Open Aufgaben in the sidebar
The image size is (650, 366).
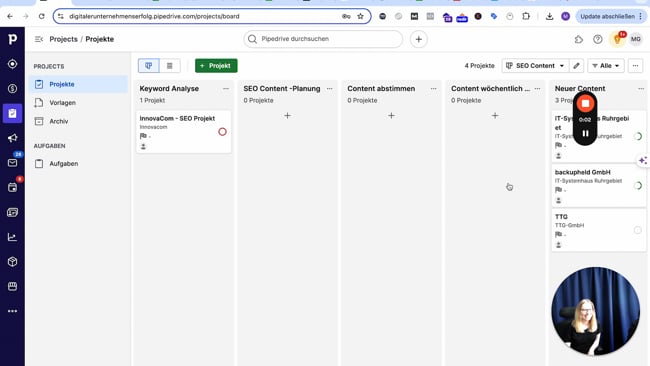click(x=79, y=163)
